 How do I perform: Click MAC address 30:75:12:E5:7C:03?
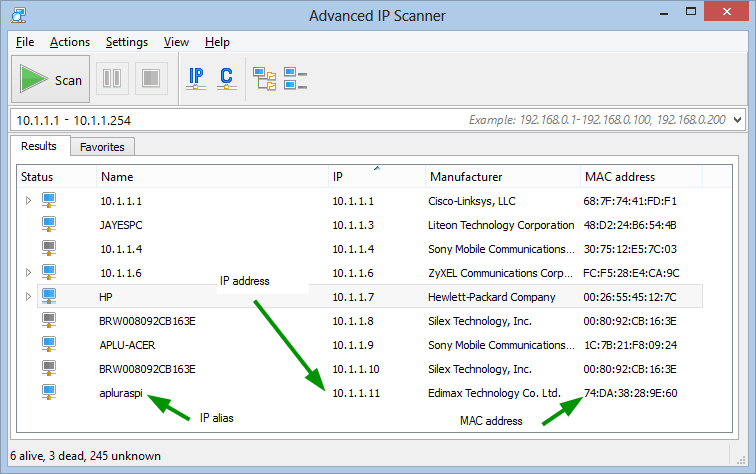[630, 249]
